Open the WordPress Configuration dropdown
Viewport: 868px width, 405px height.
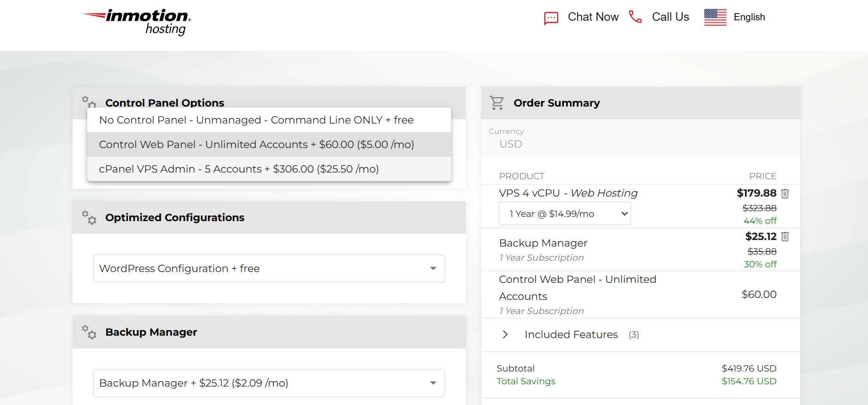(x=269, y=268)
